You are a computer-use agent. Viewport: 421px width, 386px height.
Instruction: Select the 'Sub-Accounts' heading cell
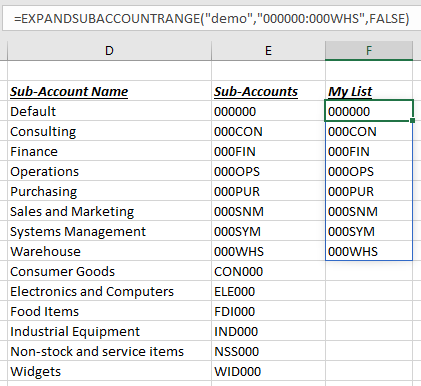(x=268, y=91)
